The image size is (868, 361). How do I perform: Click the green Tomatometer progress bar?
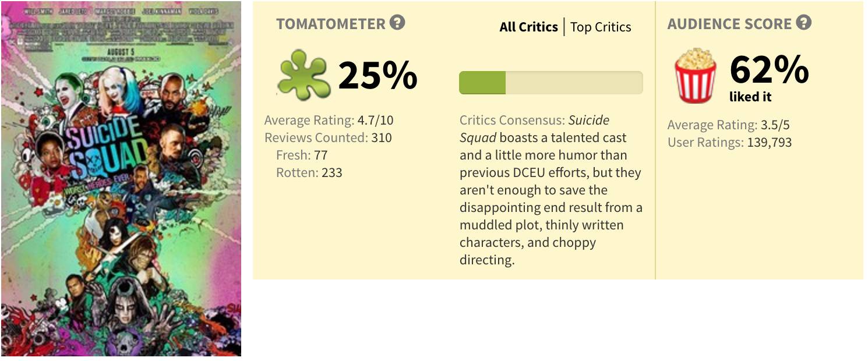tap(551, 83)
